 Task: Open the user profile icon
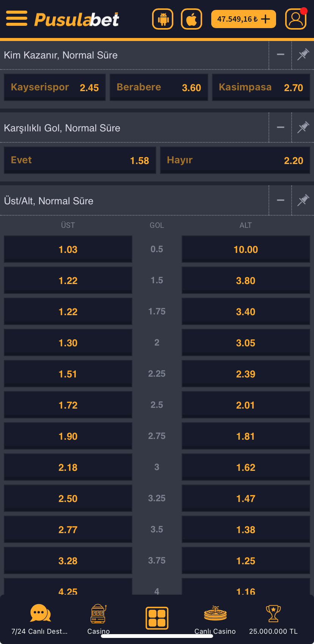click(x=296, y=19)
